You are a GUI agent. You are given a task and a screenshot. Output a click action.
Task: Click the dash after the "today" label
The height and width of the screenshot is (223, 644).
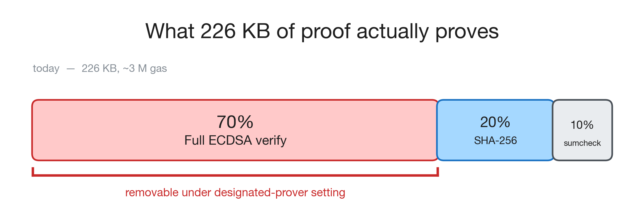point(70,69)
